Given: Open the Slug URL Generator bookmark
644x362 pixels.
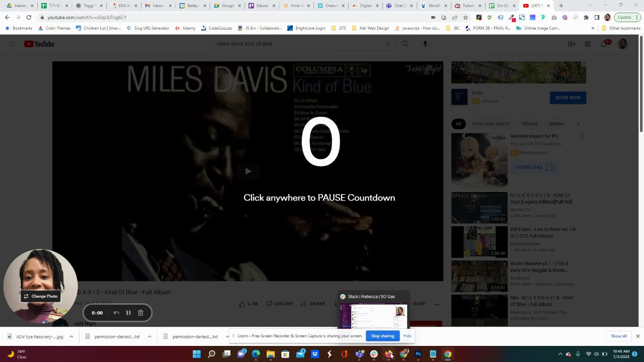Looking at the screenshot, I should [148, 28].
